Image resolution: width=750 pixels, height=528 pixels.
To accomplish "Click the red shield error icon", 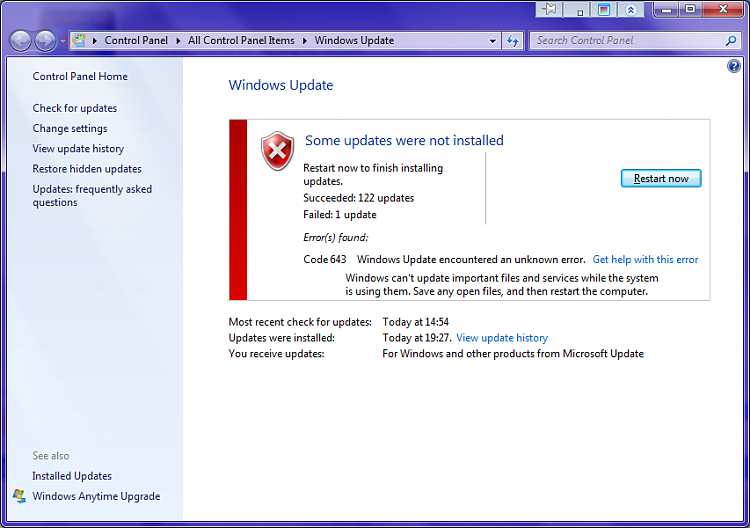I will tap(277, 151).
